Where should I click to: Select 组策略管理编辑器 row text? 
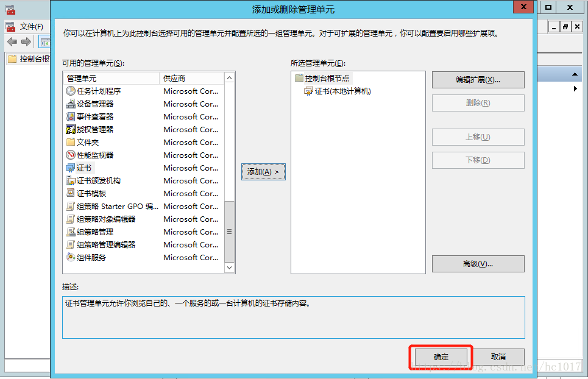[x=106, y=244]
